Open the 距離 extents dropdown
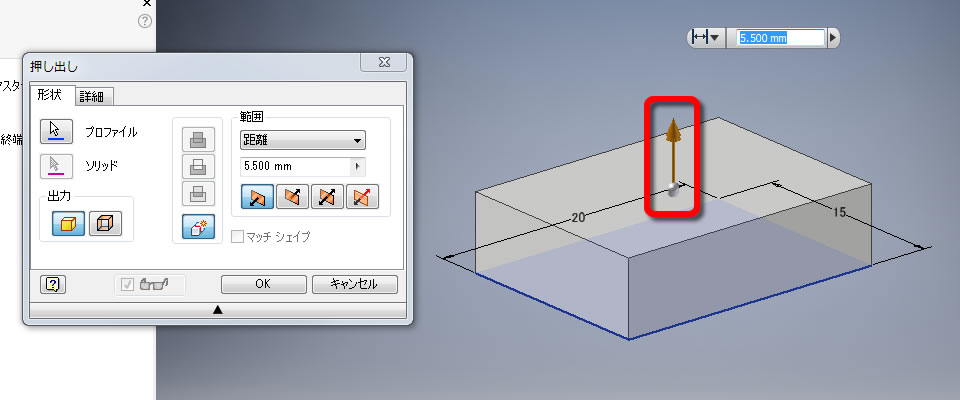The image size is (960, 400). point(303,140)
